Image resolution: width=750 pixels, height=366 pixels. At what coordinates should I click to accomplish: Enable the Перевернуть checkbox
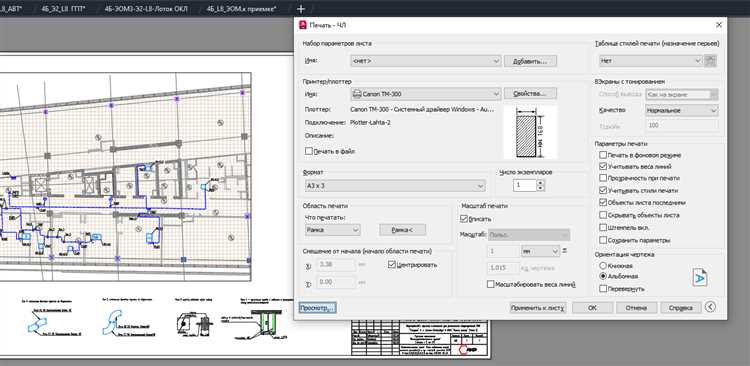(x=603, y=289)
